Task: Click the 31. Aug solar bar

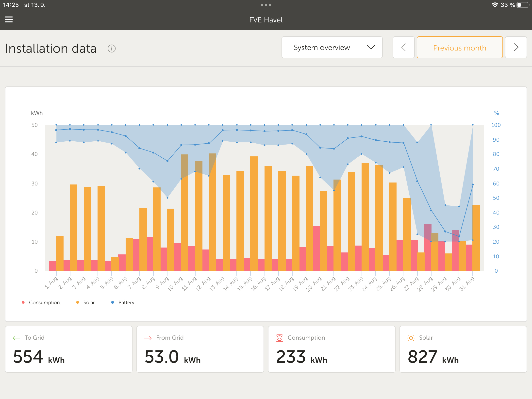Action: 476,238
